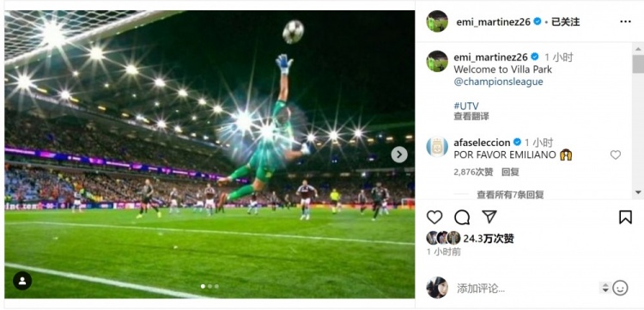The image size is (644, 310).
Task: Expand 查看所有7条回复 replies
Action: 510,194
